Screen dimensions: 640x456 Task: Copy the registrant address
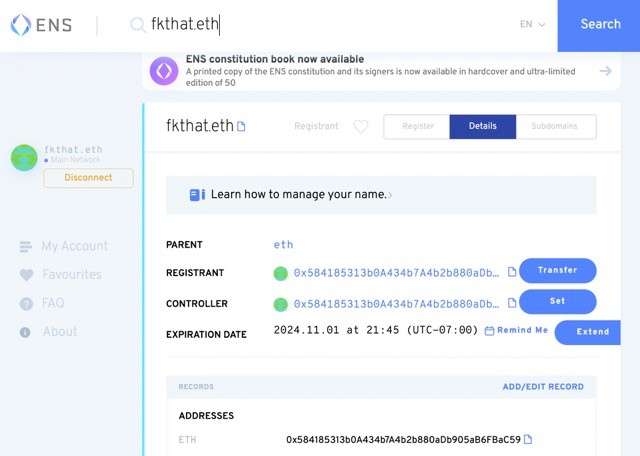pyautogui.click(x=512, y=271)
